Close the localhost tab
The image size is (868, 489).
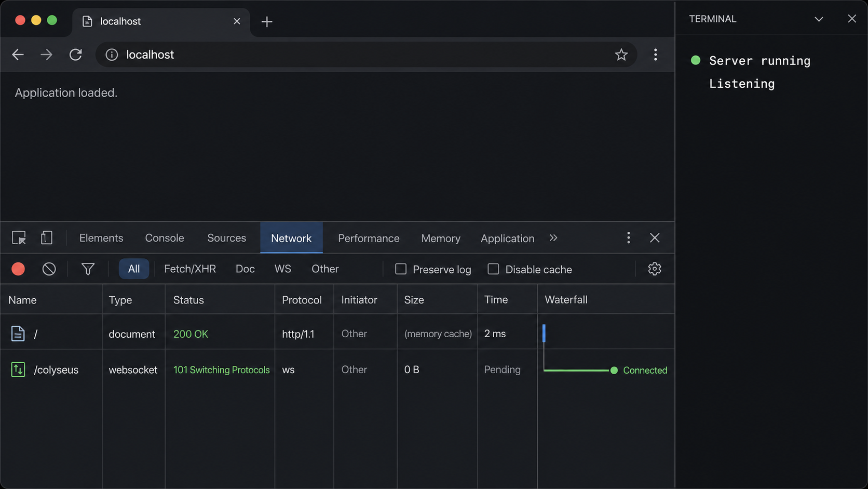pyautogui.click(x=237, y=21)
